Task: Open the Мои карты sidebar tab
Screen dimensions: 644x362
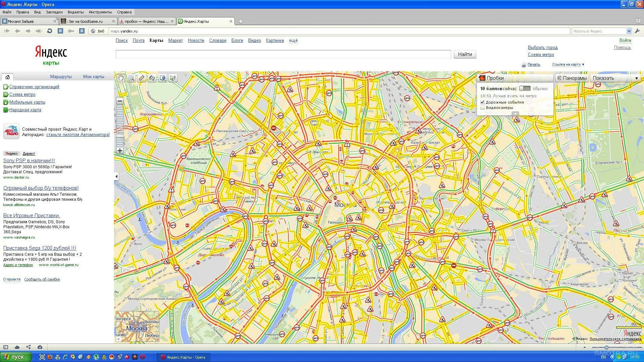Action: 94,77
